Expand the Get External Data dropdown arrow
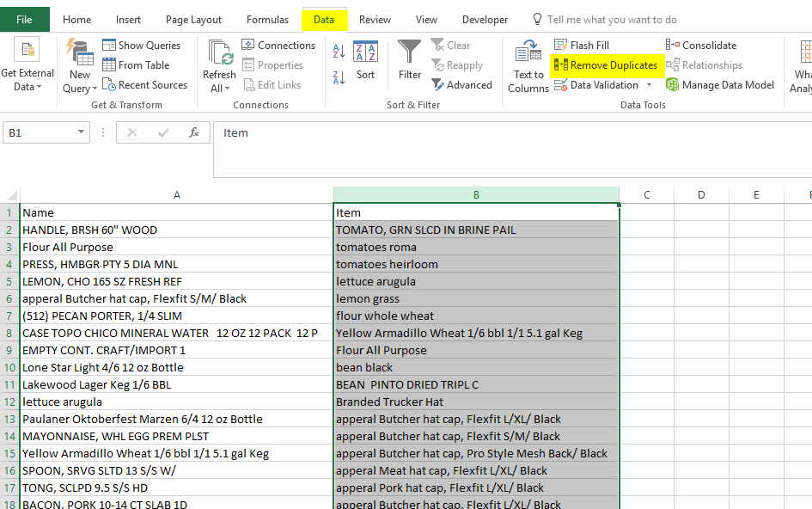This screenshot has height=509, width=812. point(40,87)
